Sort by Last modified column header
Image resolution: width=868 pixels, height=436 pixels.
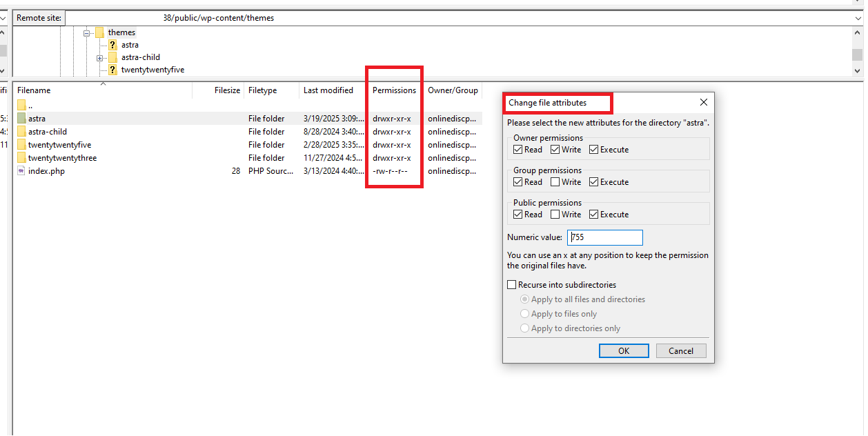tap(328, 90)
